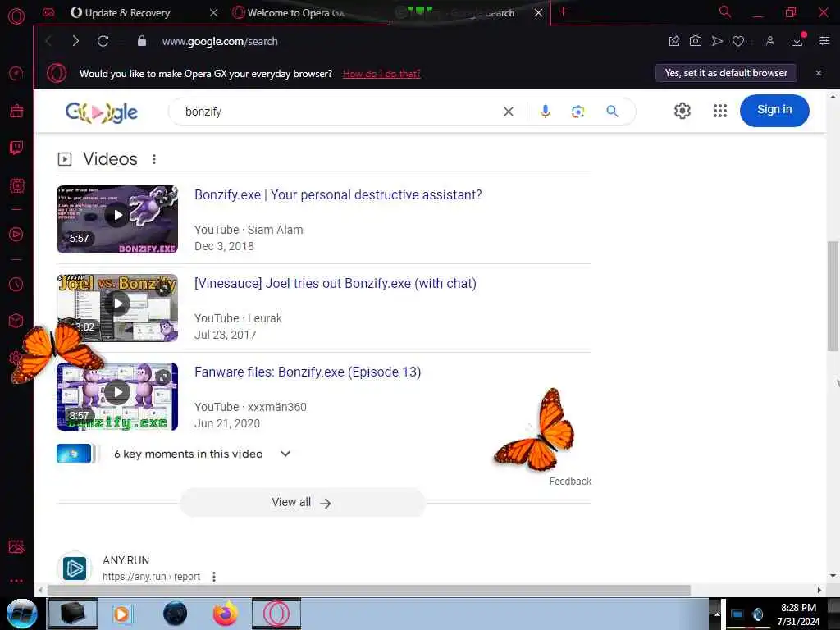Open the Opera menu logo button
Image resolution: width=840 pixels, height=630 pixels.
[x=16, y=16]
